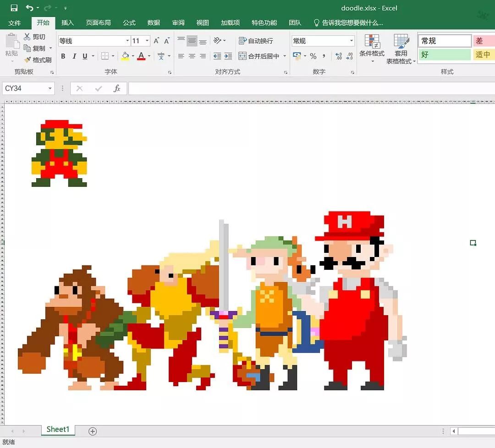Screen dimensions: 495x448
Task: Expand the font size 11 dropdown
Action: 147,41
